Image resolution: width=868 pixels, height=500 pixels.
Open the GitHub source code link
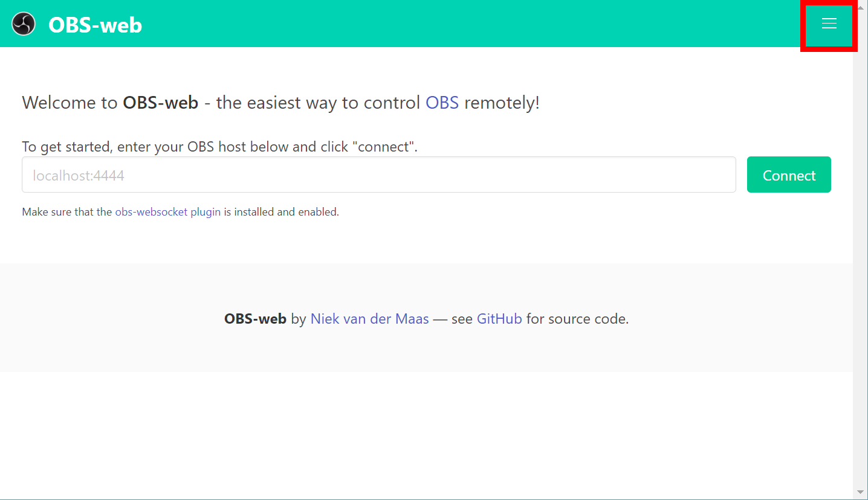coord(499,319)
